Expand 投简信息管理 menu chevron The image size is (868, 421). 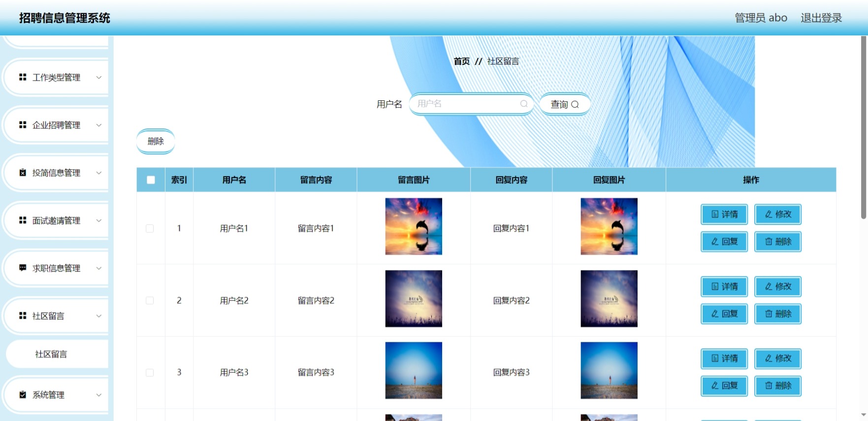(x=99, y=173)
